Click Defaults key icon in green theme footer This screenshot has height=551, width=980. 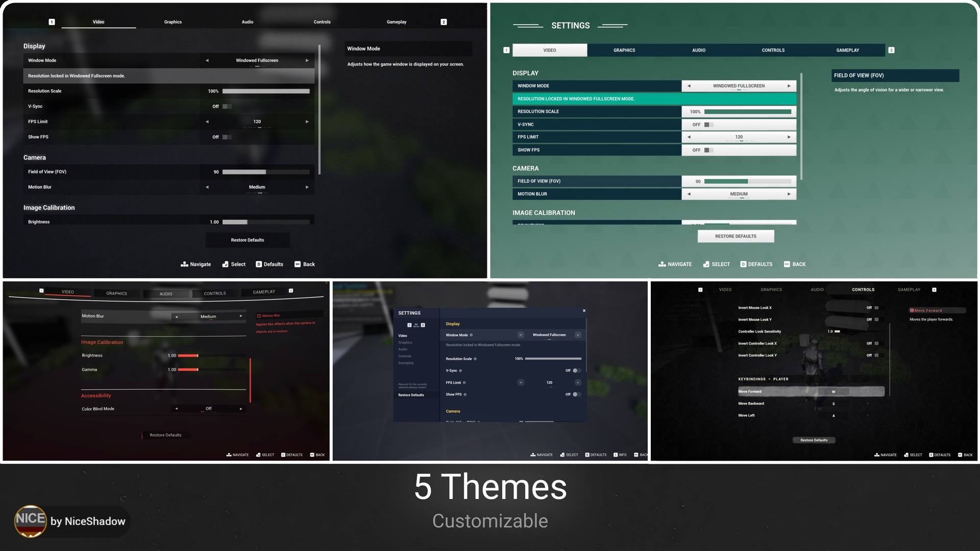point(743,264)
